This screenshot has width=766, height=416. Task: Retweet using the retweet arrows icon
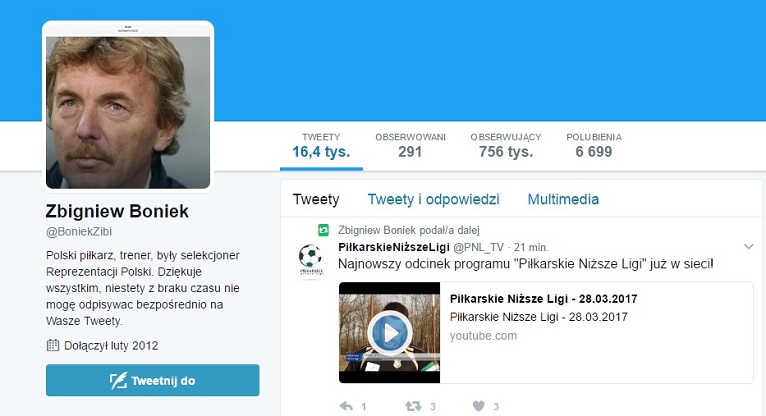click(413, 406)
